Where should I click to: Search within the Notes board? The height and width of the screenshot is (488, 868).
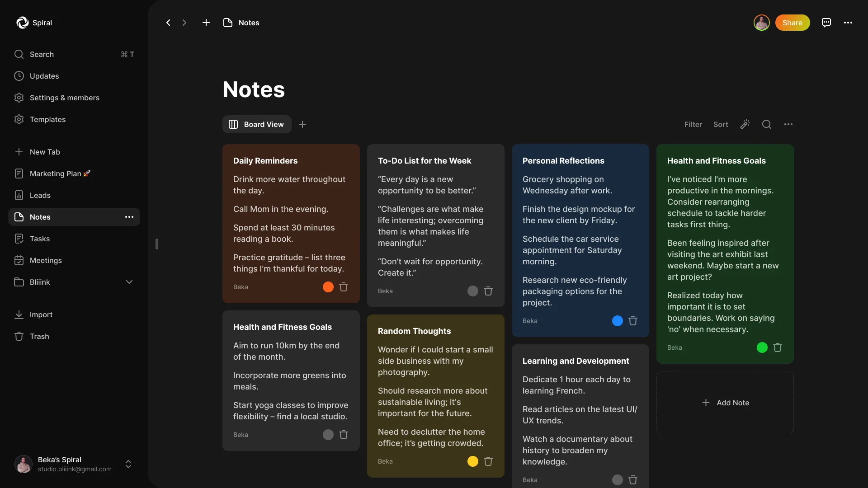click(766, 124)
